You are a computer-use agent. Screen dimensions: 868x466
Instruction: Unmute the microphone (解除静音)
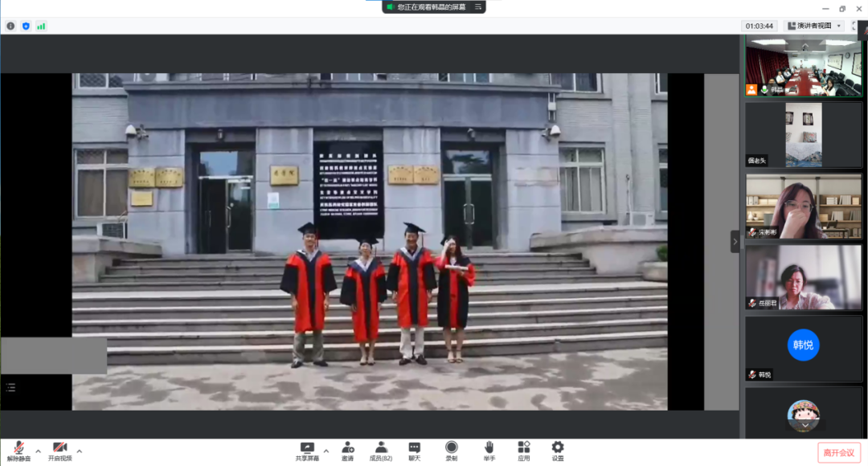18,450
